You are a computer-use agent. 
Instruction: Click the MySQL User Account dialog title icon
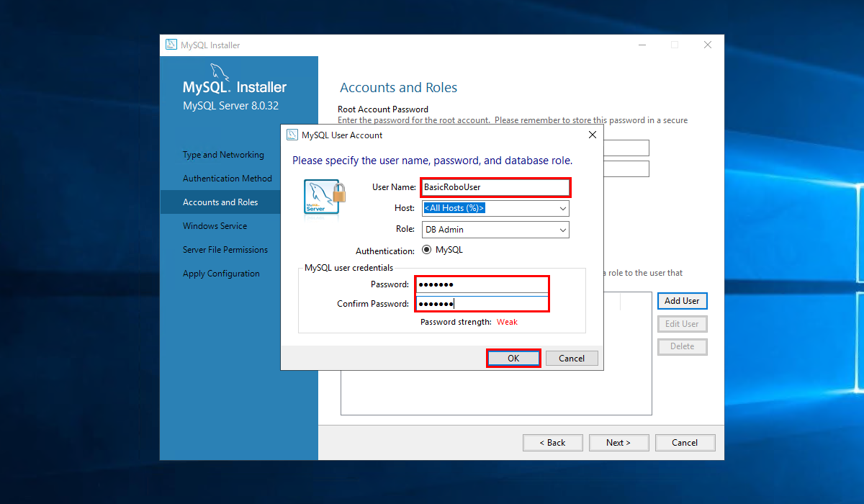[x=292, y=135]
